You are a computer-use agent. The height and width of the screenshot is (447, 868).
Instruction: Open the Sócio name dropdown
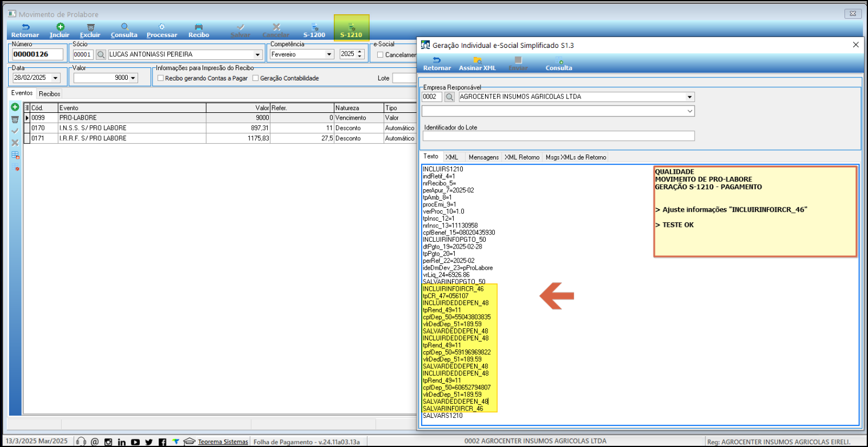click(x=258, y=55)
